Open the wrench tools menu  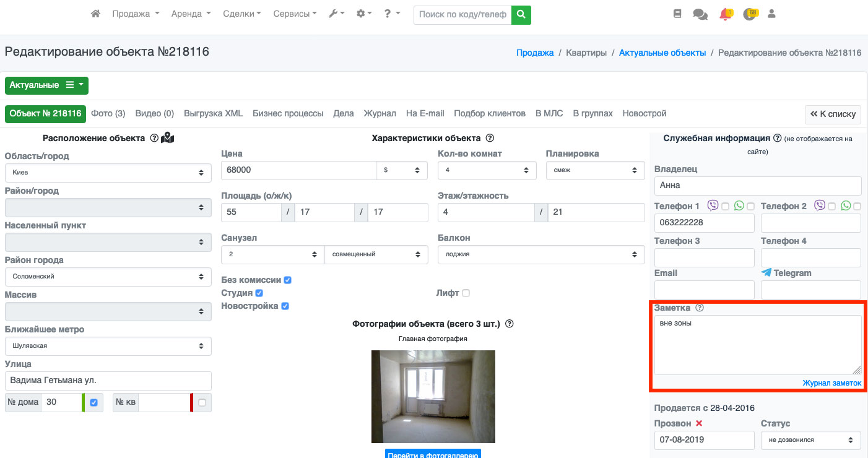[x=336, y=14]
